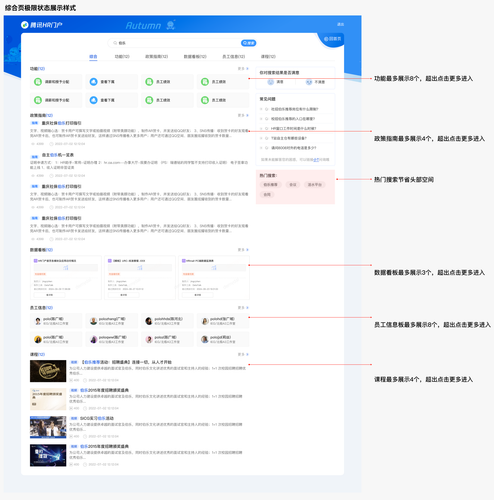Open blue stage-lights course thumbnail
This screenshot has width=494, height=500.
pyautogui.click(x=48, y=455)
